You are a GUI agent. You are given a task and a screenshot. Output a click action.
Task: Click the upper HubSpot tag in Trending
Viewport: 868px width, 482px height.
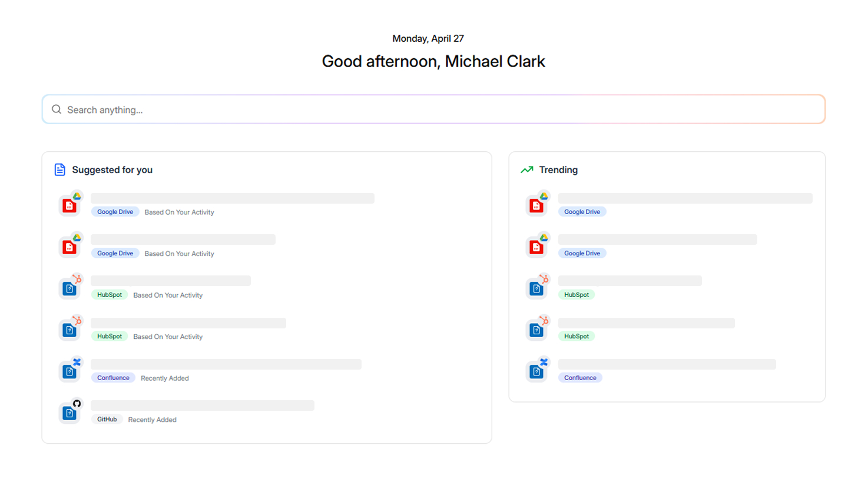[x=577, y=295]
